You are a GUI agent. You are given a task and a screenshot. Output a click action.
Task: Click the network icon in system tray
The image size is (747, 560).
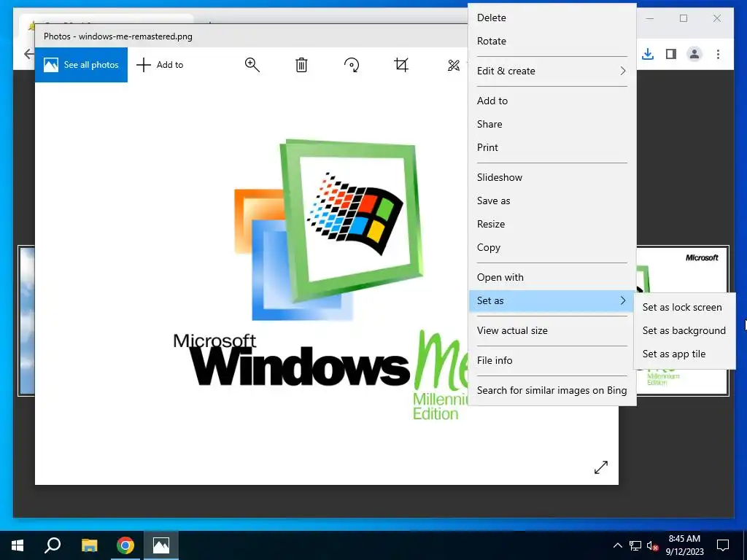tap(635, 545)
